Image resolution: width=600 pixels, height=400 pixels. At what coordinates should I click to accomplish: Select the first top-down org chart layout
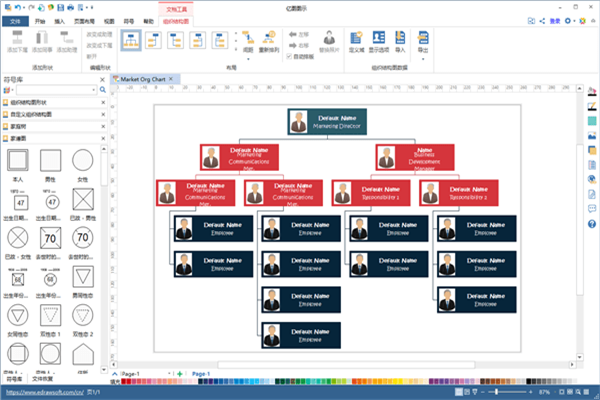131,40
